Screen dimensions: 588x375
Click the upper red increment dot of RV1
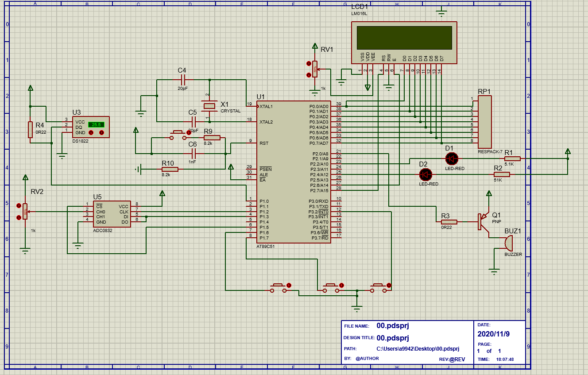pos(309,64)
